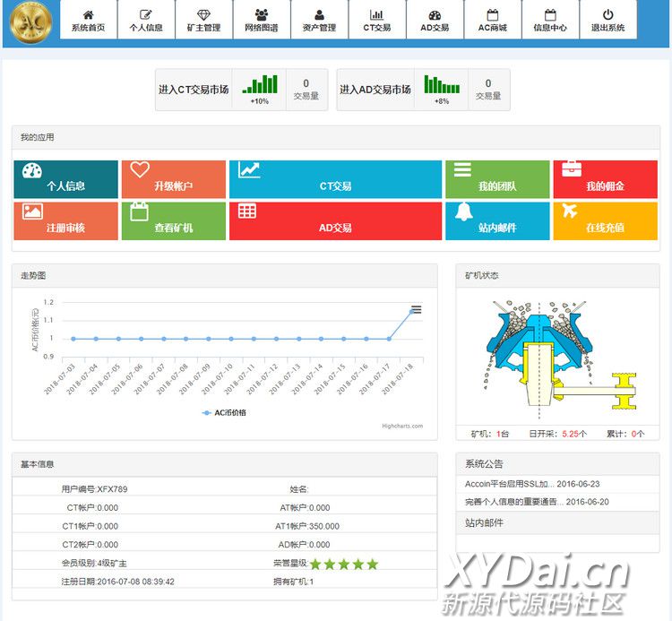Image resolution: width=672 pixels, height=621 pixels.
Task: Open notice Accoin平台启用SSL加... 2016-06-23
Action: pos(532,484)
